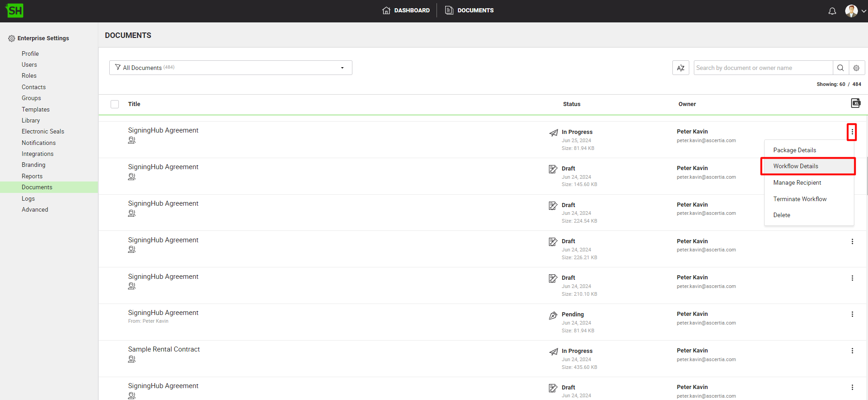Screen dimensions: 868x400
Task: Open the document list settings gear
Action: (x=856, y=68)
